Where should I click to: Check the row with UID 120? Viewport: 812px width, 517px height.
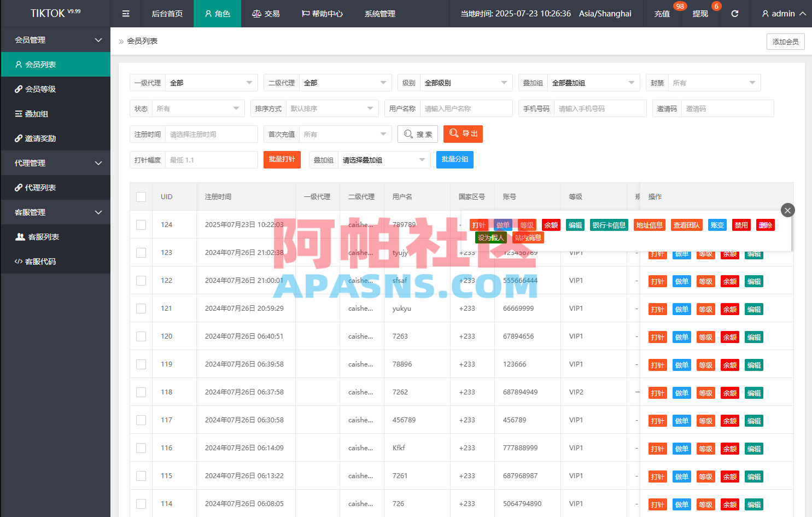tap(141, 336)
